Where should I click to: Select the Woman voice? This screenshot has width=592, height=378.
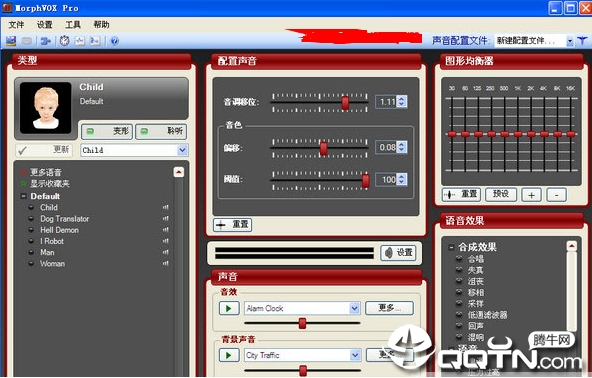[52, 264]
